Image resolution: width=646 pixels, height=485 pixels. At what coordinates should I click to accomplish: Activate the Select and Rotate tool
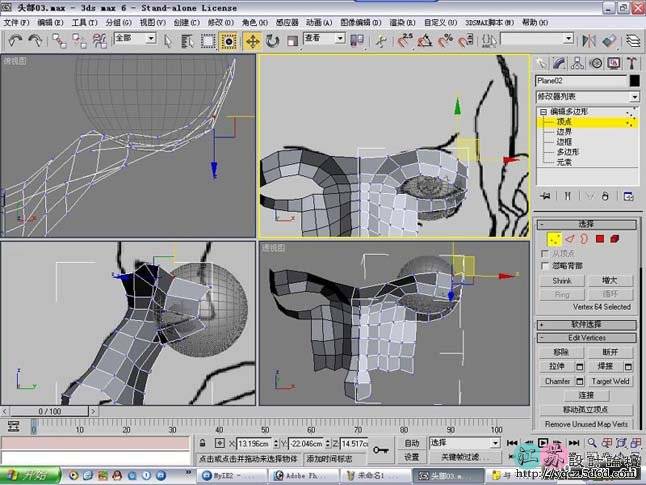[x=272, y=41]
